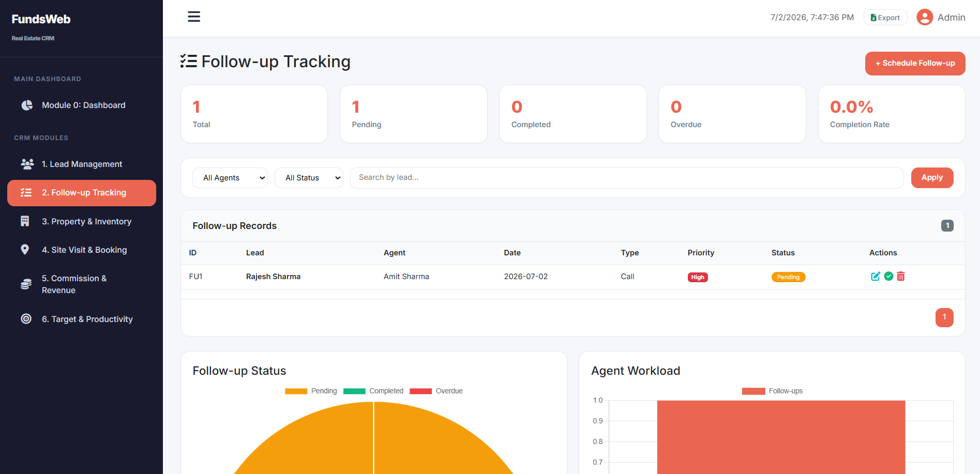
Task: Go to 1. Lead Management
Action: [x=82, y=164]
